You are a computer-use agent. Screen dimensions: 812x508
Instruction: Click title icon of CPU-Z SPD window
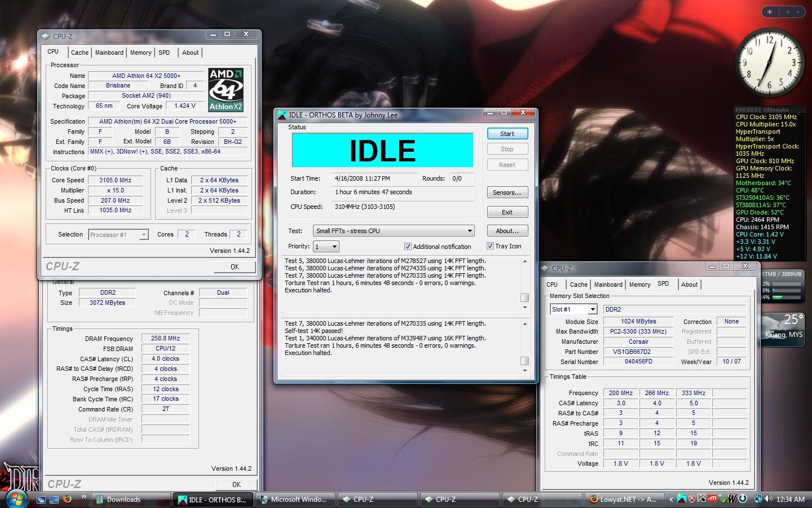click(x=545, y=268)
